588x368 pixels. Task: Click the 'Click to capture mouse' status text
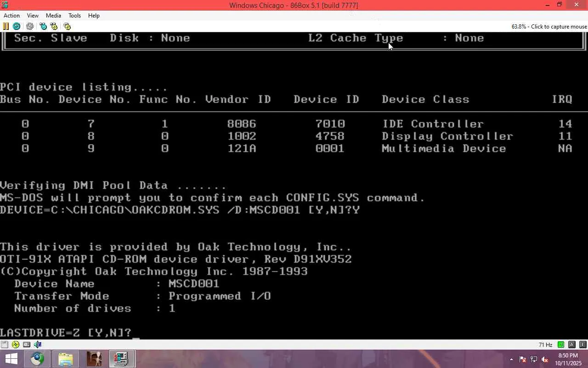[549, 27]
